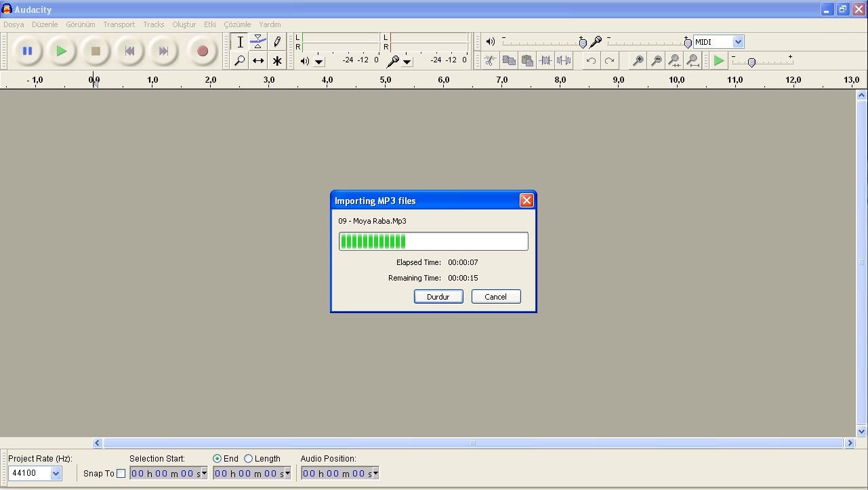This screenshot has height=490, width=868.
Task: Select the Selection (I-beam) tool
Action: pos(240,42)
